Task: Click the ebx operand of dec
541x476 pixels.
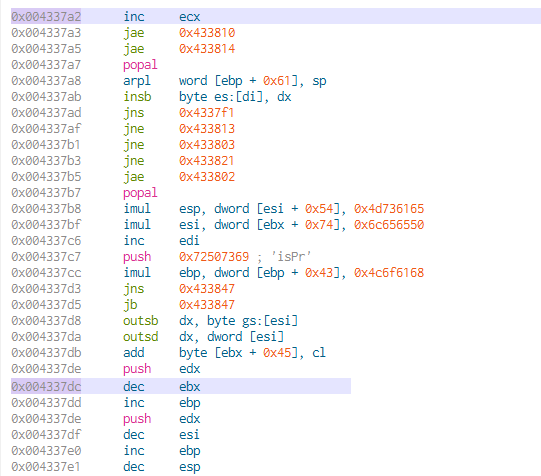Action: (189, 386)
